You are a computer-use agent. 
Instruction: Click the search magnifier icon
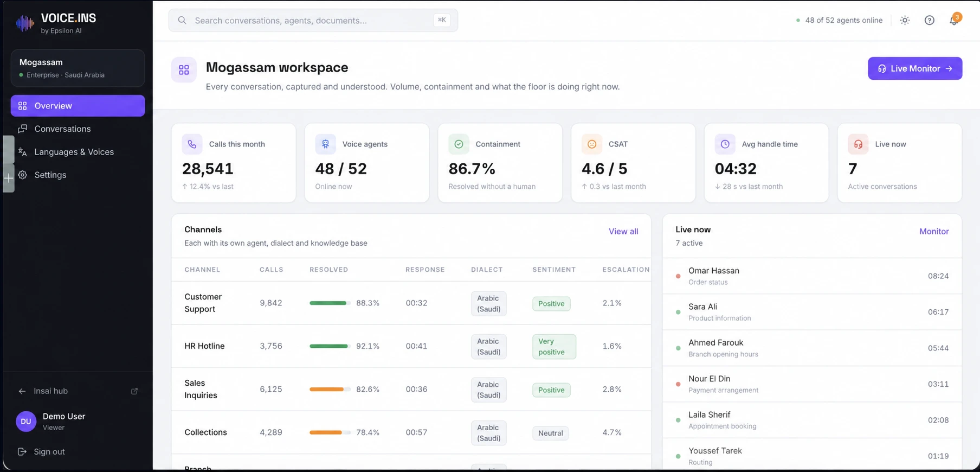point(182,21)
